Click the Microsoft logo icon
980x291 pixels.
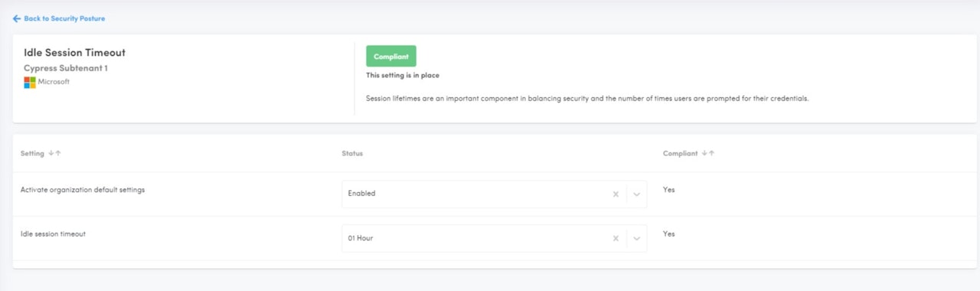(x=30, y=82)
